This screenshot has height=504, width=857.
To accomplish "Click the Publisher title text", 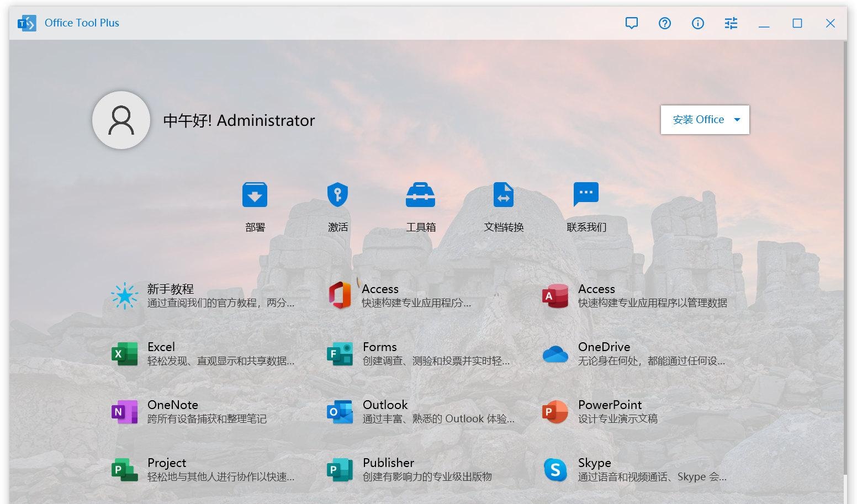I will pyautogui.click(x=389, y=463).
